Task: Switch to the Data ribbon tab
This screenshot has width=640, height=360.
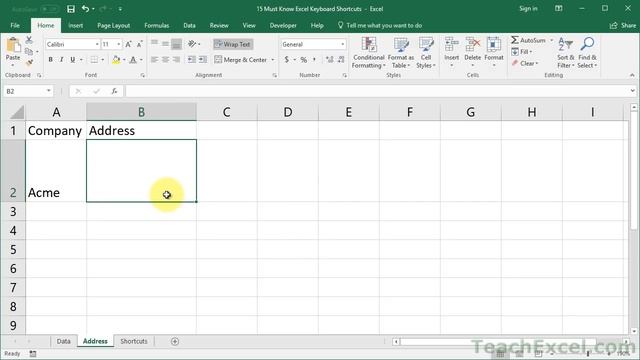Action: pyautogui.click(x=189, y=25)
